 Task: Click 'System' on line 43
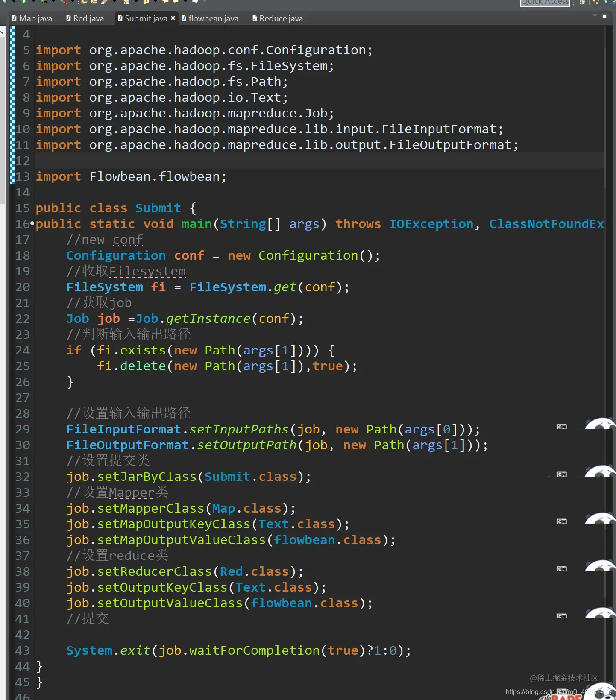89,650
